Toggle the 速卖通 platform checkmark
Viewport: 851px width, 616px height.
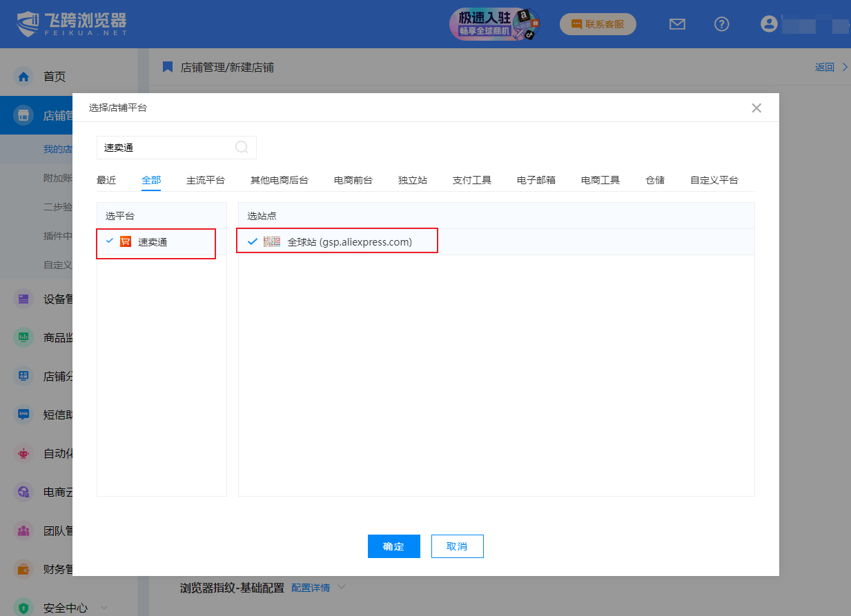110,241
